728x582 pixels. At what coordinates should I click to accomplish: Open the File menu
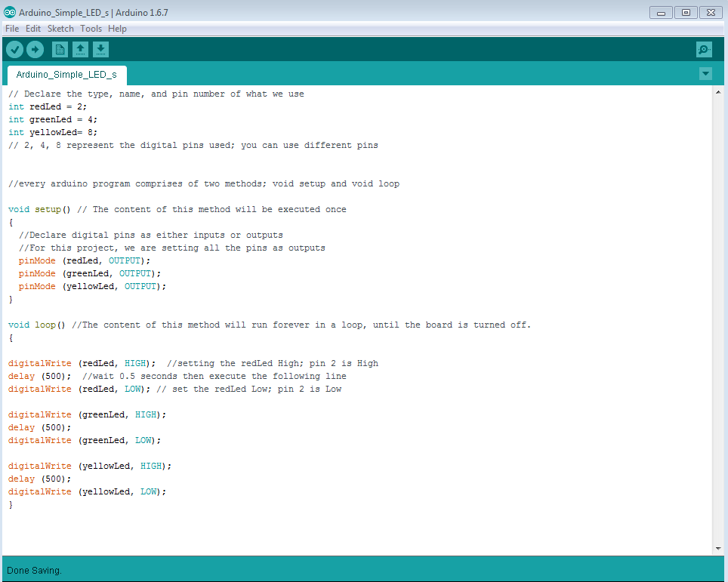12,29
